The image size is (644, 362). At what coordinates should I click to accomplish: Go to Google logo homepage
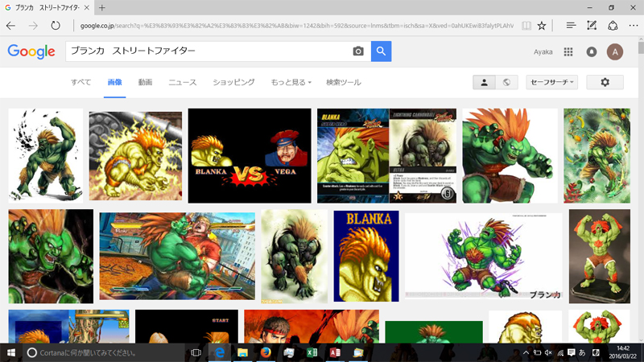tap(31, 51)
